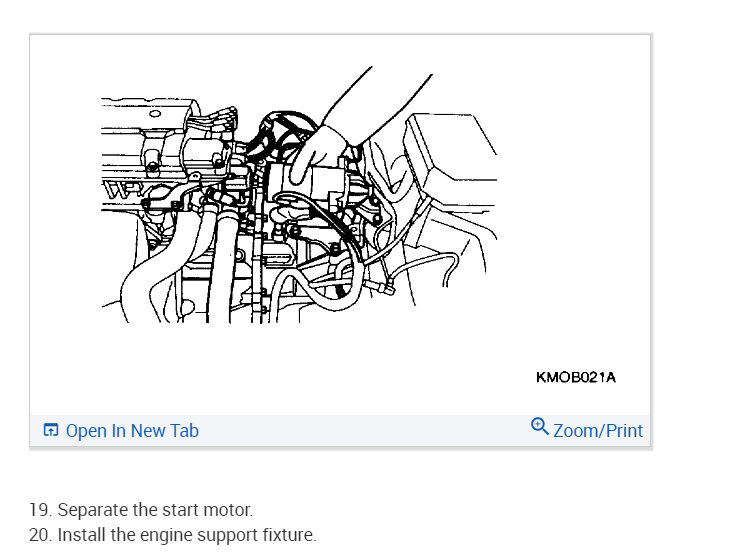The width and height of the screenshot is (753, 552).
Task: Click step 19 'Separate the start motor.'
Action: pos(141,510)
